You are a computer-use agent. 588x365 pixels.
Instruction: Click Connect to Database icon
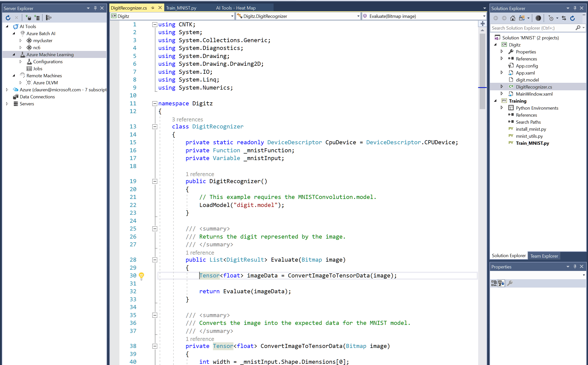(28, 18)
